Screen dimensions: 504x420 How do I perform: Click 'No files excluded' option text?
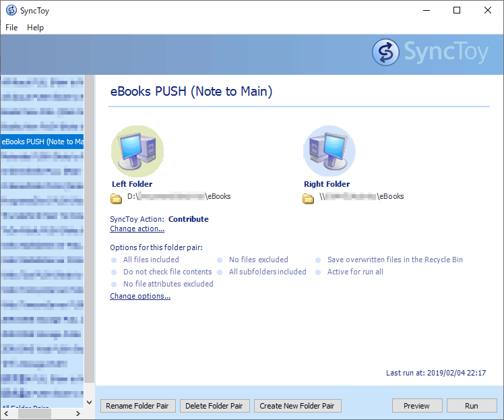[x=259, y=260]
